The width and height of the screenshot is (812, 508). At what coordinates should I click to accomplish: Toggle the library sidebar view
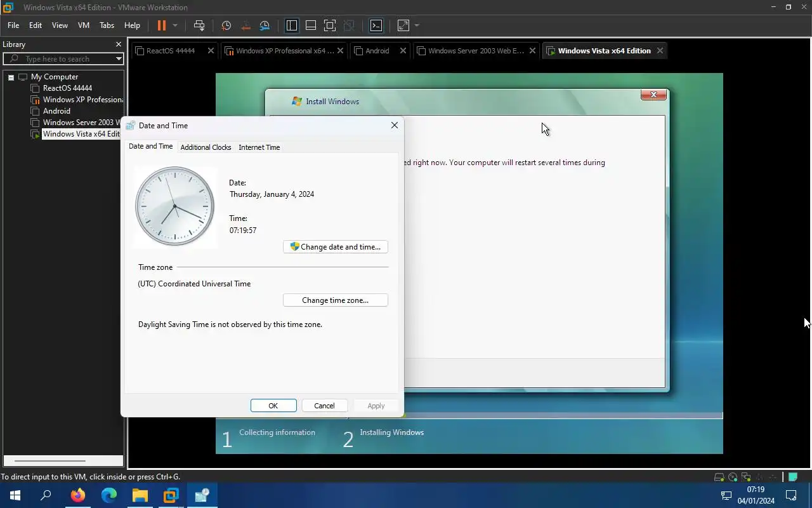[x=292, y=25]
